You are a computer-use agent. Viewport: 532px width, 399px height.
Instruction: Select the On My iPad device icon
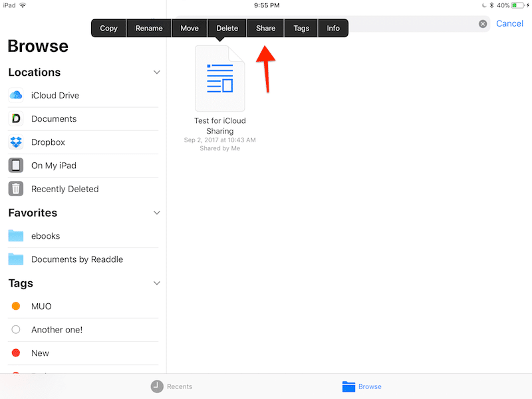pyautogui.click(x=16, y=166)
